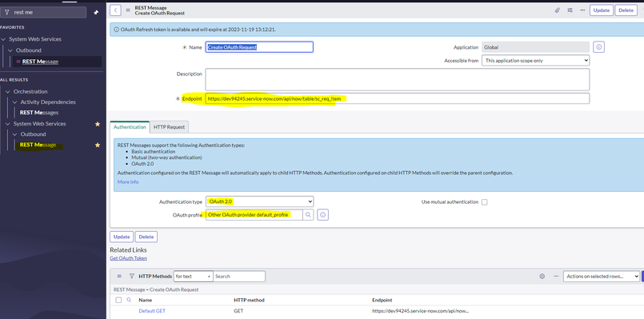Click the Update button in the header
This screenshot has width=644, height=319.
pos(602,10)
